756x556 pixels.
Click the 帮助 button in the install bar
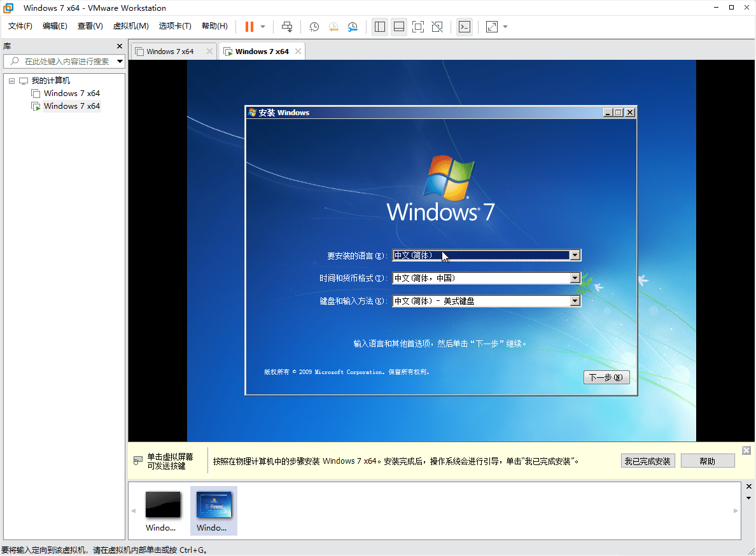(707, 461)
